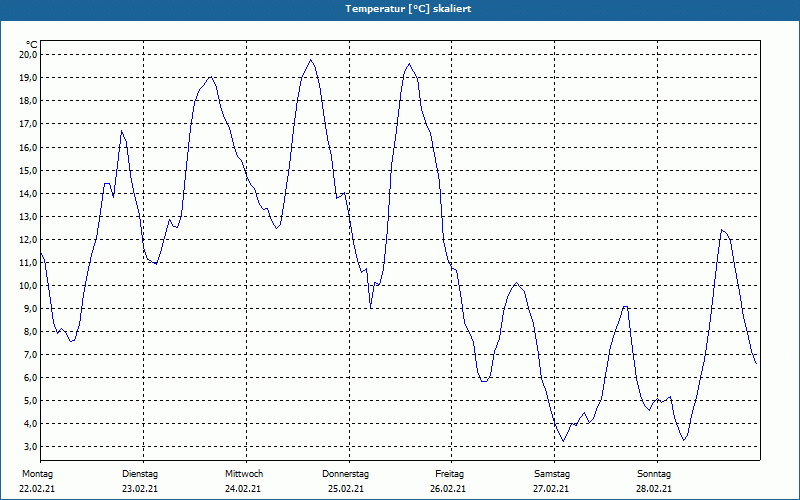Click the date 26.02.21
Screen dimensions: 800x500
click(448, 489)
